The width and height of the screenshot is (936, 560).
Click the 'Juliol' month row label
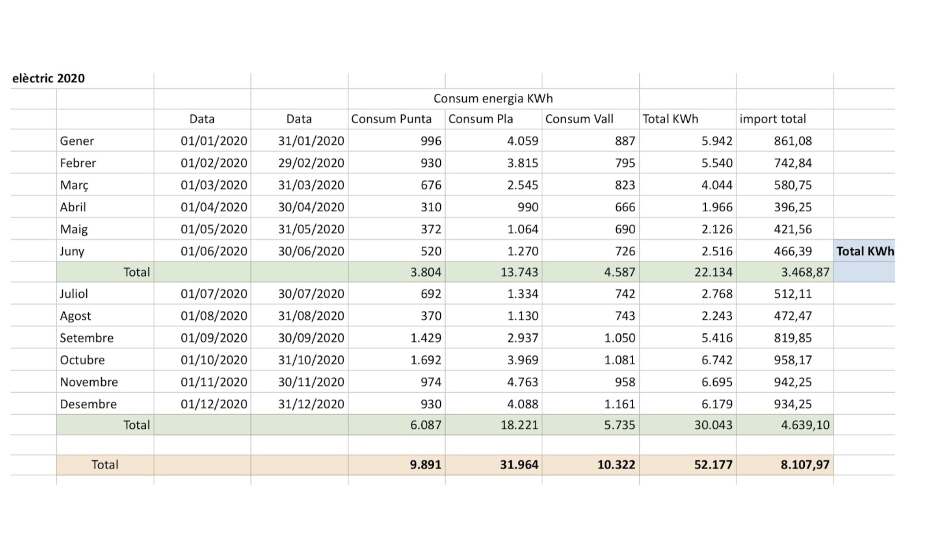[74, 294]
